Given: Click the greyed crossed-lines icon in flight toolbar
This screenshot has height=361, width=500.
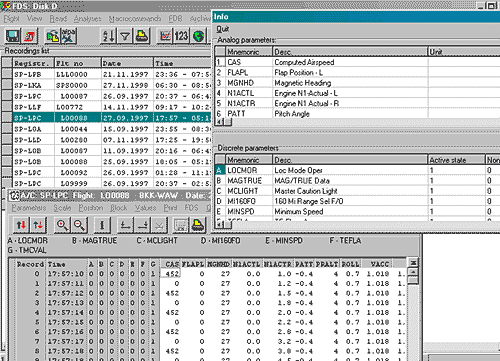Looking at the screenshot, I should (x=159, y=225).
